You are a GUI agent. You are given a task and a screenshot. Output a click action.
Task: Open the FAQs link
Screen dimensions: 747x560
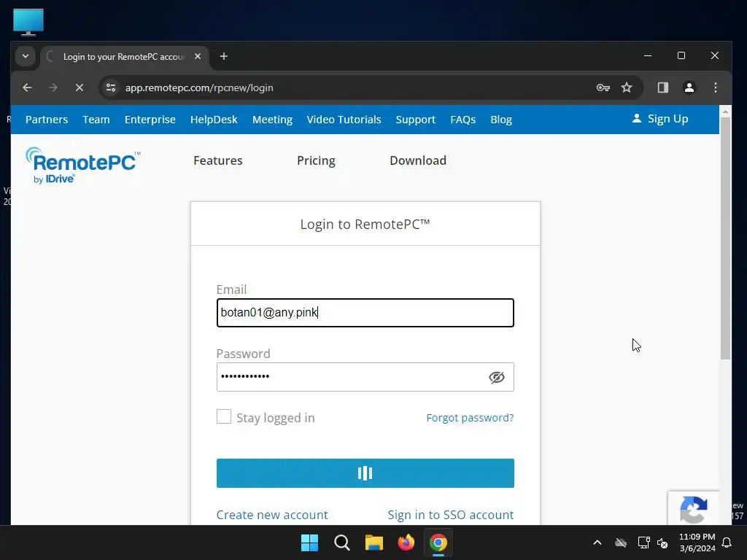click(463, 120)
